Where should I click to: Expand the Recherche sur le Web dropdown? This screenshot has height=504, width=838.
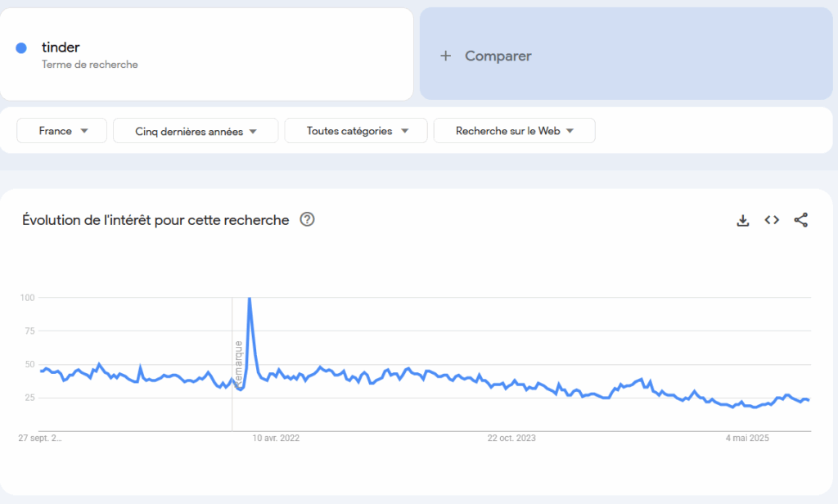514,131
